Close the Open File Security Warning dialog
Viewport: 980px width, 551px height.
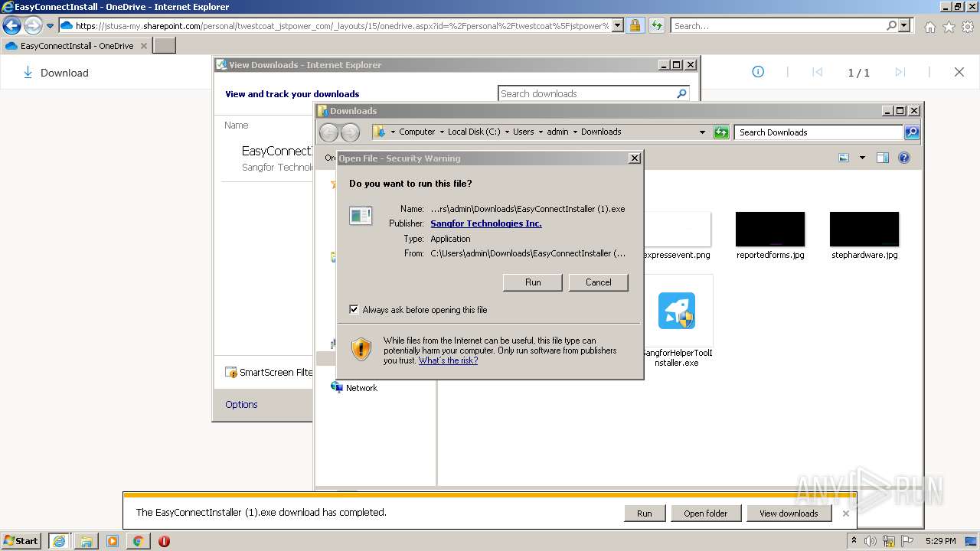[634, 158]
